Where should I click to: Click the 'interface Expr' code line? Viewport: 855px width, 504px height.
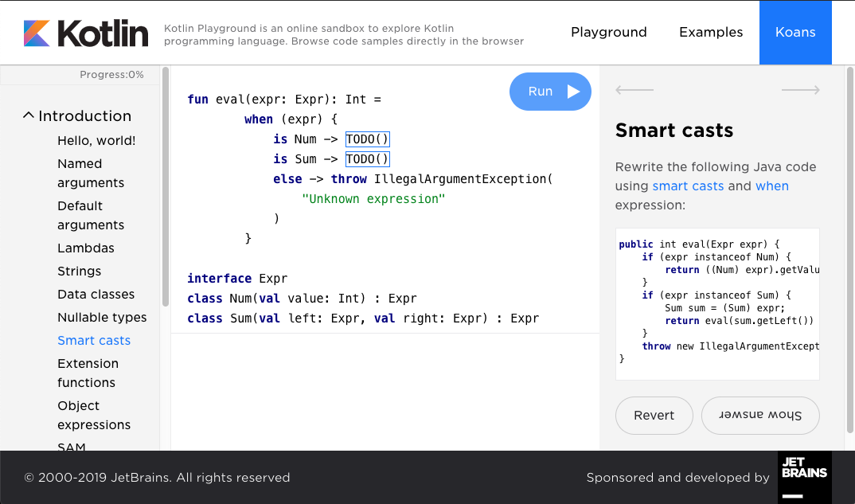point(237,278)
